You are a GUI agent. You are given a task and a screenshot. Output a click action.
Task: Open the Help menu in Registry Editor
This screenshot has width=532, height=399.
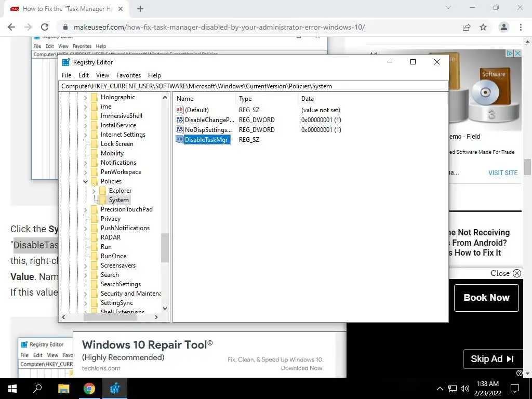coord(154,75)
